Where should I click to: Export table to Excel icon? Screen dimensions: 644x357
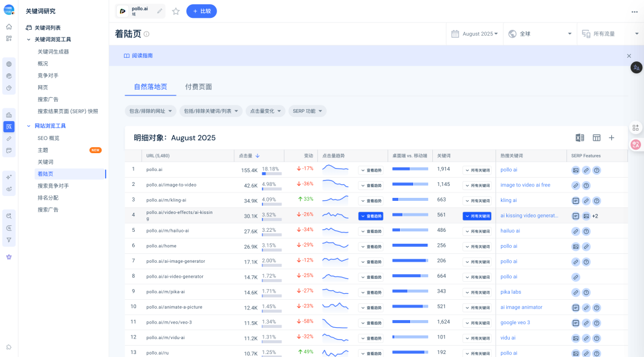[580, 138]
